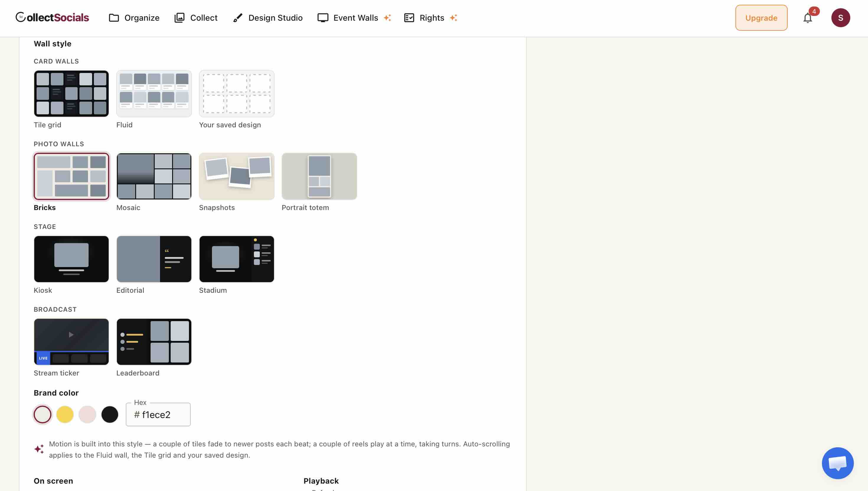
Task: Click the Tile grid label
Action: pyautogui.click(x=48, y=125)
